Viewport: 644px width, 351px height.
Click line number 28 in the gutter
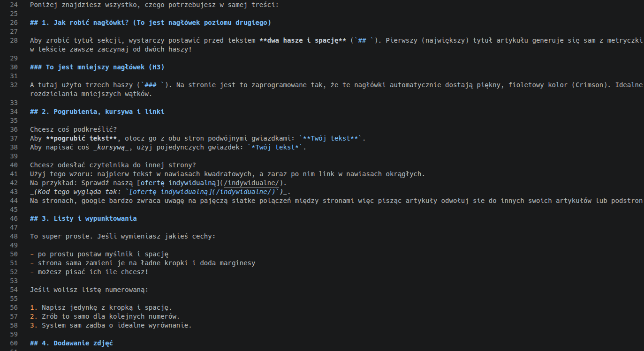tap(13, 40)
